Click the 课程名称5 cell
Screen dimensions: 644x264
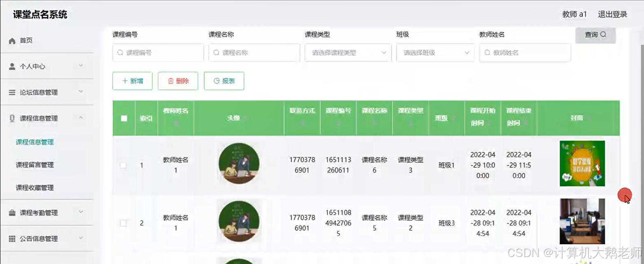point(374,223)
